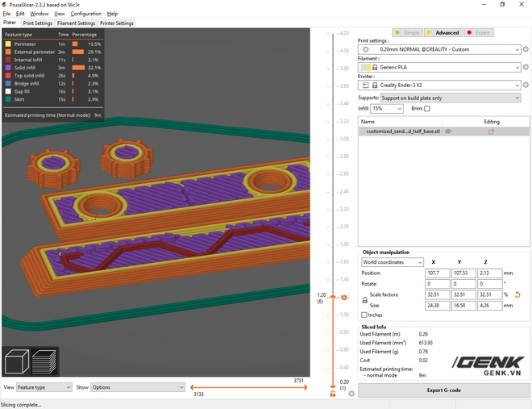
Task: Open the Configuration menu
Action: tap(85, 14)
